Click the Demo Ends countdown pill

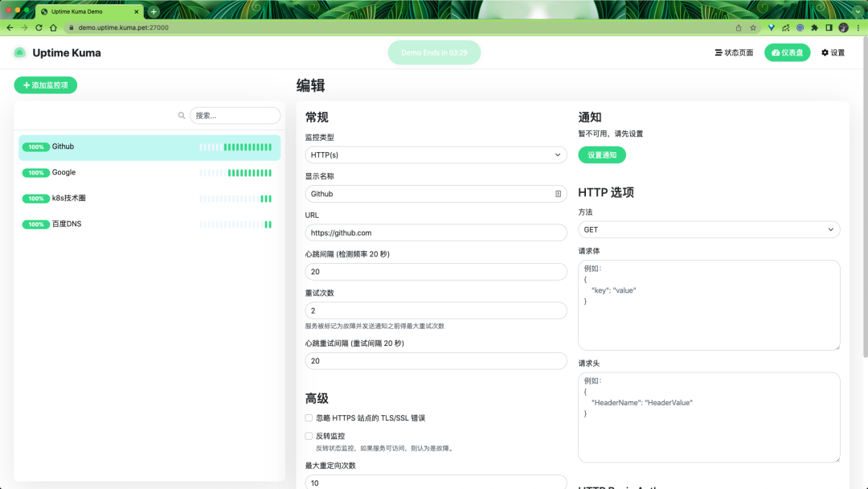tap(434, 52)
